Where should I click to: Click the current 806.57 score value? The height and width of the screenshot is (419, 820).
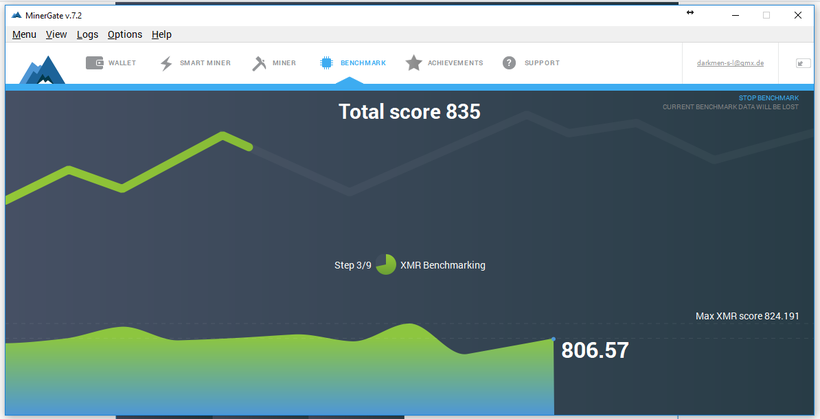(595, 350)
